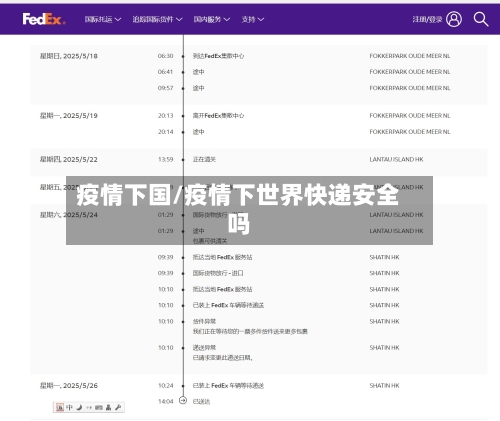Screen dimensions: 500x421
Task: Open the search magnifier icon
Action: tap(481, 19)
